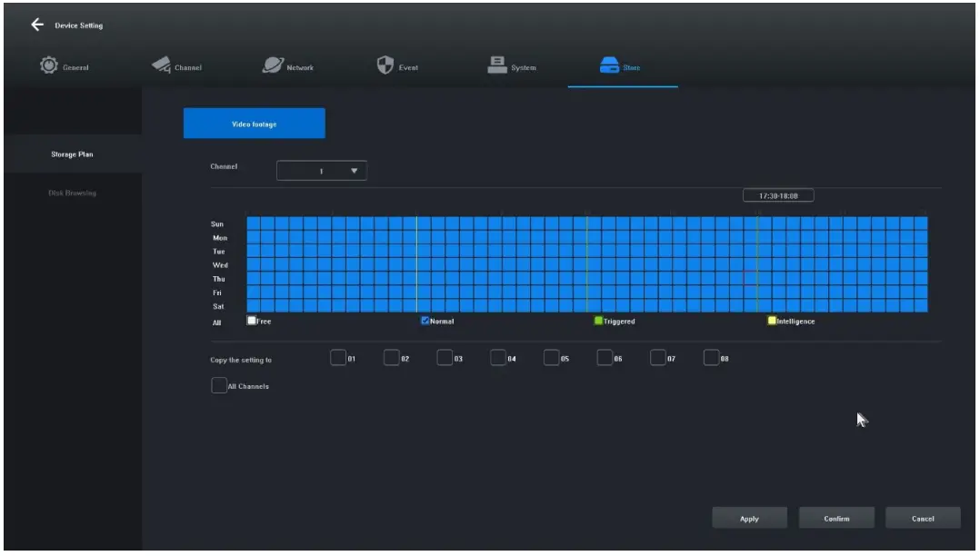Image resolution: width=980 pixels, height=556 pixels.
Task: Open the Channel selection dropdown
Action: [x=320, y=171]
